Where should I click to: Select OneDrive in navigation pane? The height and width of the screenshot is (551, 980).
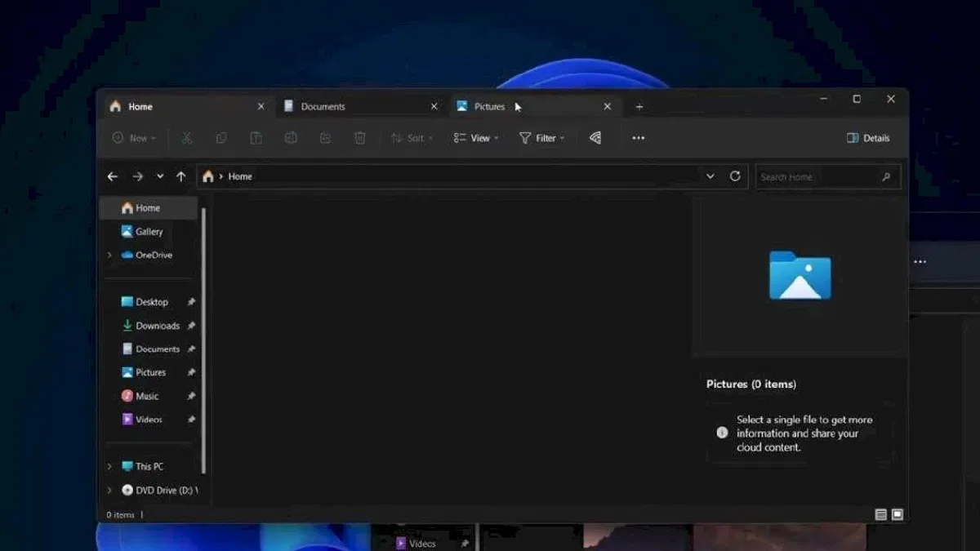coord(149,255)
